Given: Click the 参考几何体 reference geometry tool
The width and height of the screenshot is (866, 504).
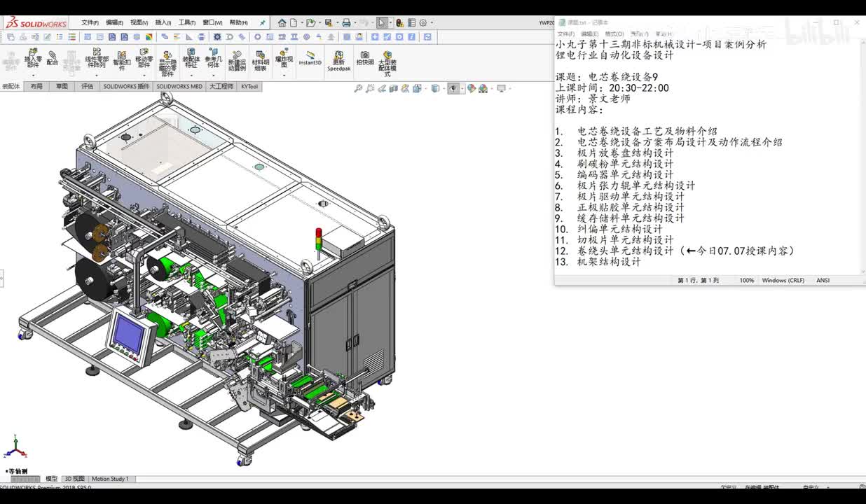Looking at the screenshot, I should pos(213,59).
